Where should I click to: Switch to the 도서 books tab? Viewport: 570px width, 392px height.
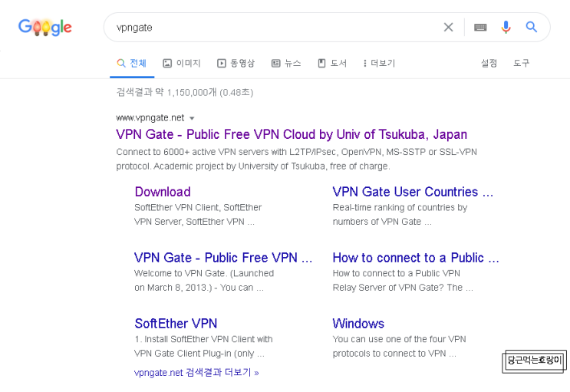click(332, 63)
